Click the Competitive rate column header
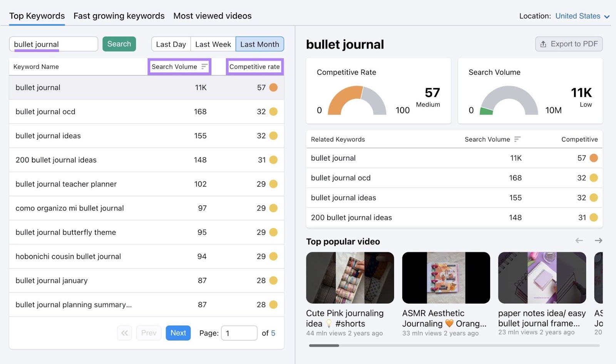 point(254,67)
